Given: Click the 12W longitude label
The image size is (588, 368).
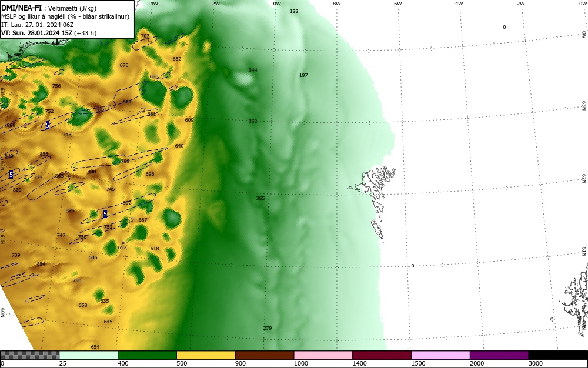Looking at the screenshot, I should coord(215,4).
